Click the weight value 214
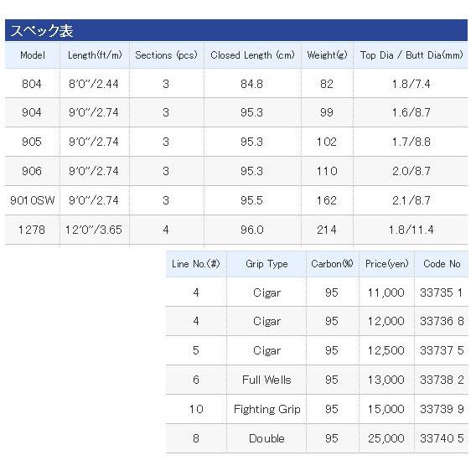The width and height of the screenshot is (476, 476). coord(327,230)
